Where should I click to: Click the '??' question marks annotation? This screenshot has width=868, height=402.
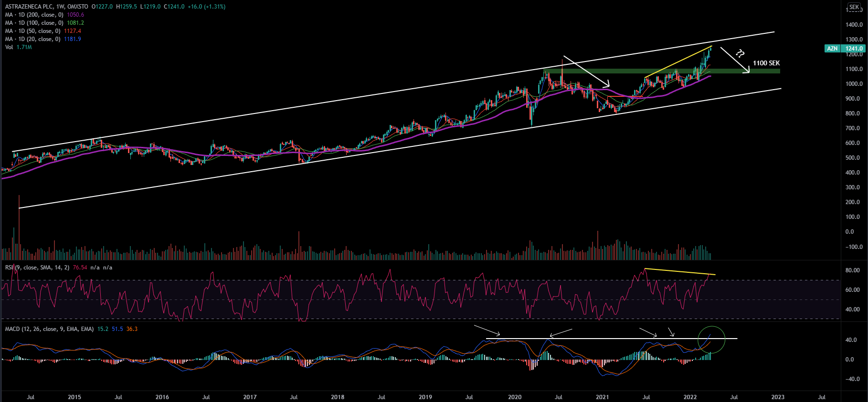[x=740, y=53]
